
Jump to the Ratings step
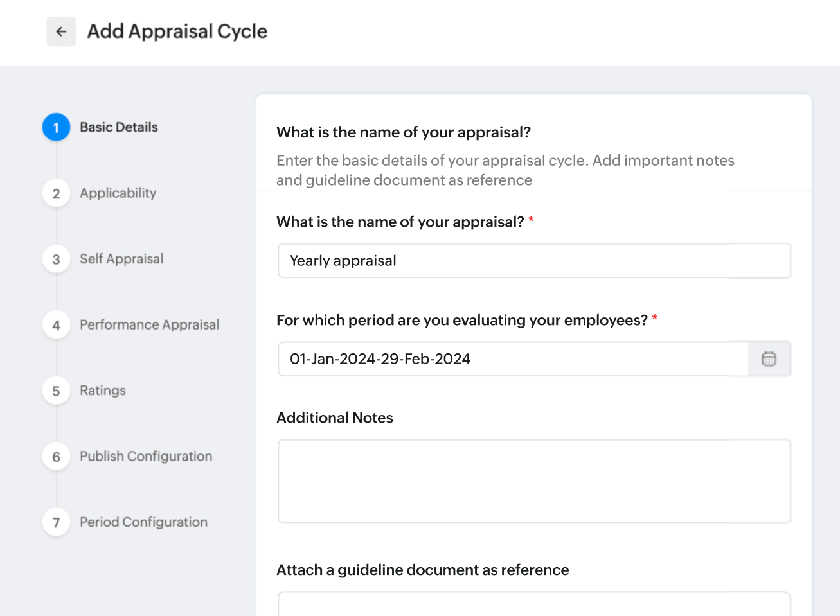(x=103, y=391)
